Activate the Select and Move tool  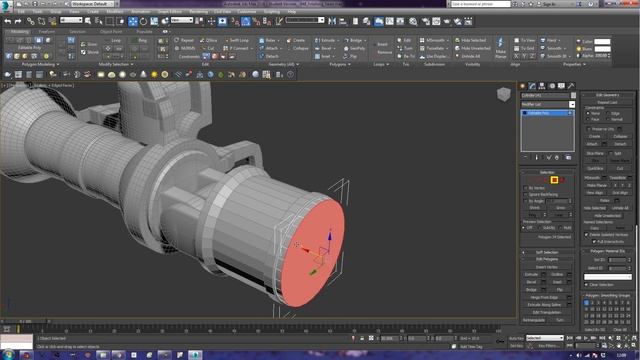(x=133, y=21)
